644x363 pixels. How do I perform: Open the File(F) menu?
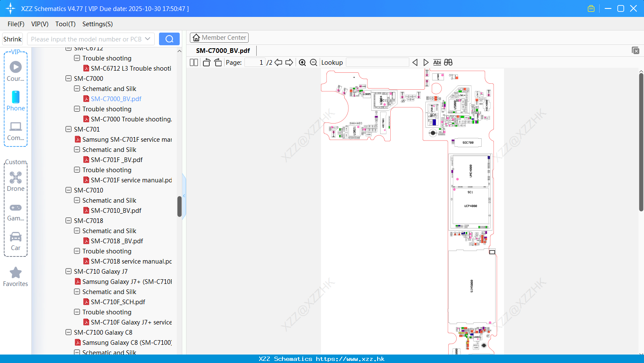tap(16, 24)
